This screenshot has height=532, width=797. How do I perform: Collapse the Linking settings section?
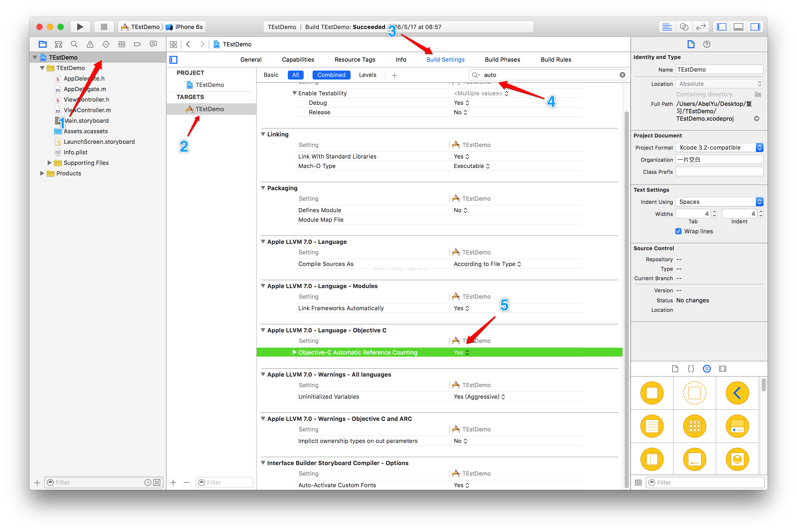pos(263,134)
